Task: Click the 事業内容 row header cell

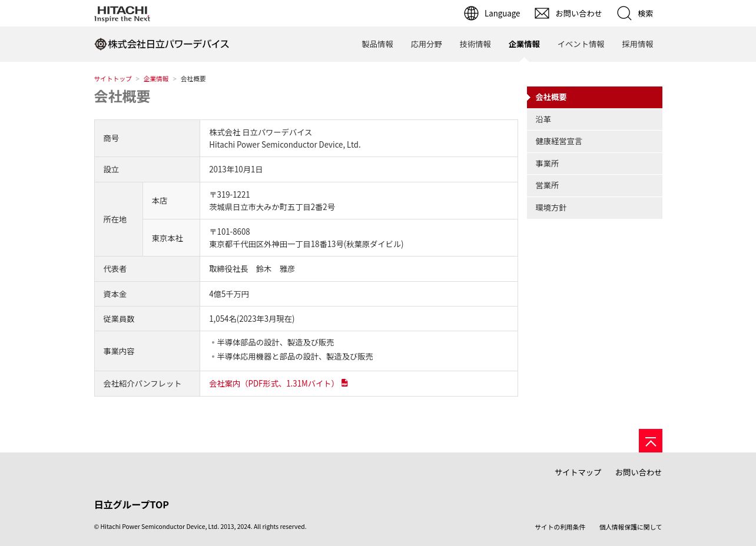Action: click(147, 351)
